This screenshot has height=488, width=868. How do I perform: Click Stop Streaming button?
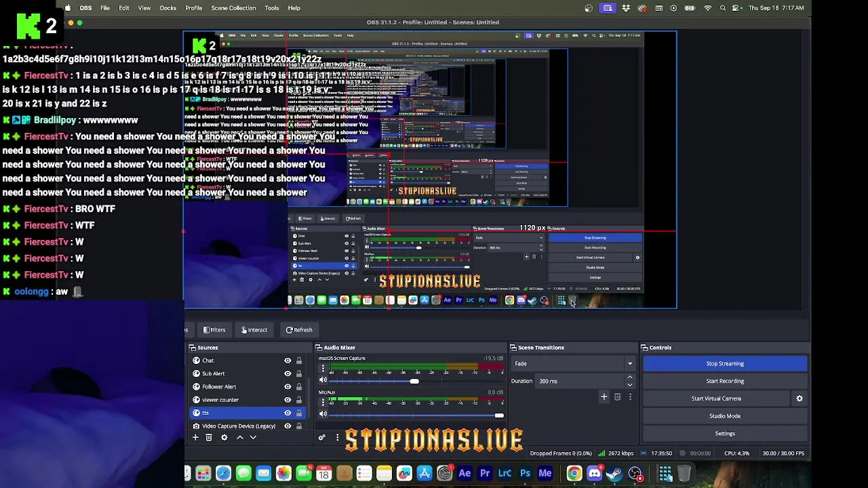tap(725, 364)
